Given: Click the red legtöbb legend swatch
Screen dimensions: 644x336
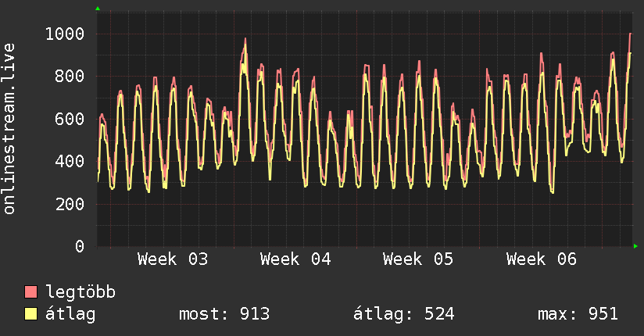Looking at the screenshot, I should pyautogui.click(x=31, y=292).
